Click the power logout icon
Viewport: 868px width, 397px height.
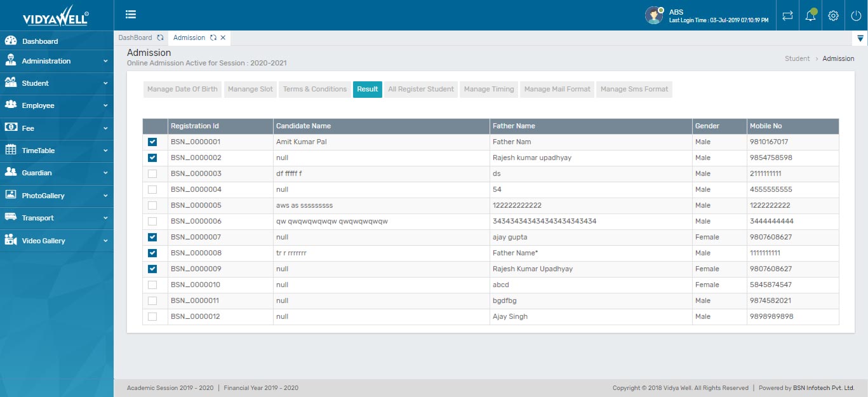(856, 15)
